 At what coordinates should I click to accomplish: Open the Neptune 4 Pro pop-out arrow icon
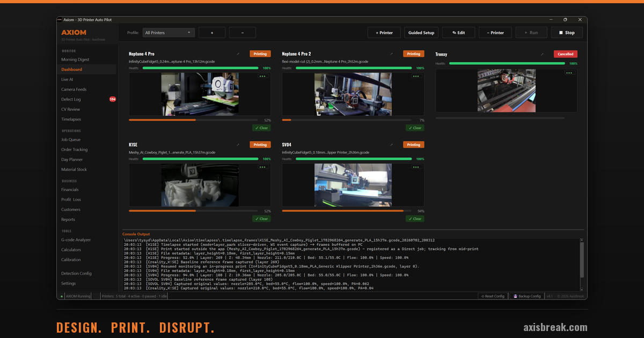(238, 54)
